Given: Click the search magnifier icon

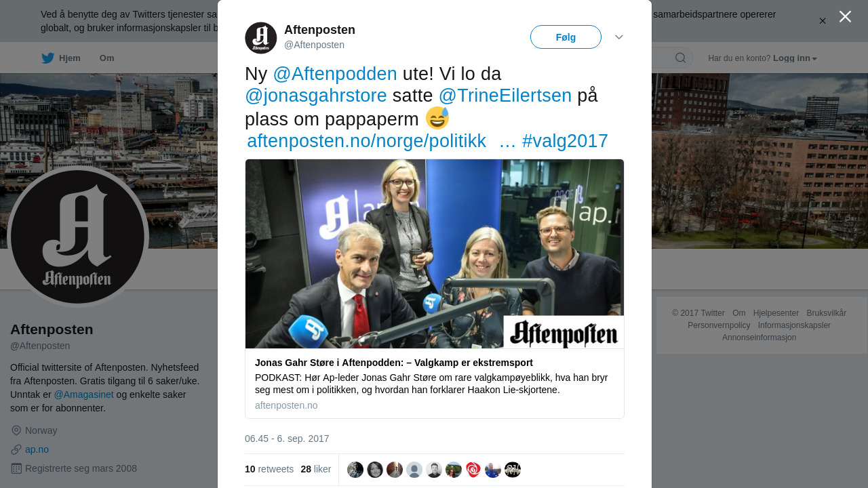Looking at the screenshot, I should point(680,58).
